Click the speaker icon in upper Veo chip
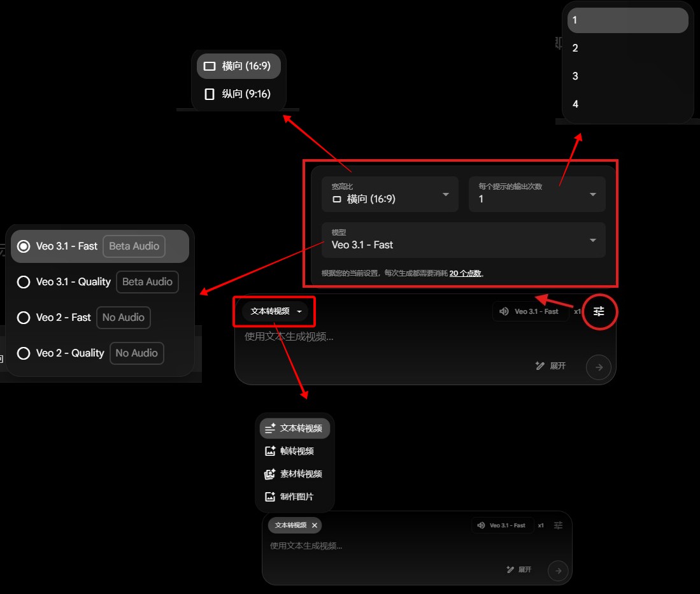 click(x=504, y=311)
